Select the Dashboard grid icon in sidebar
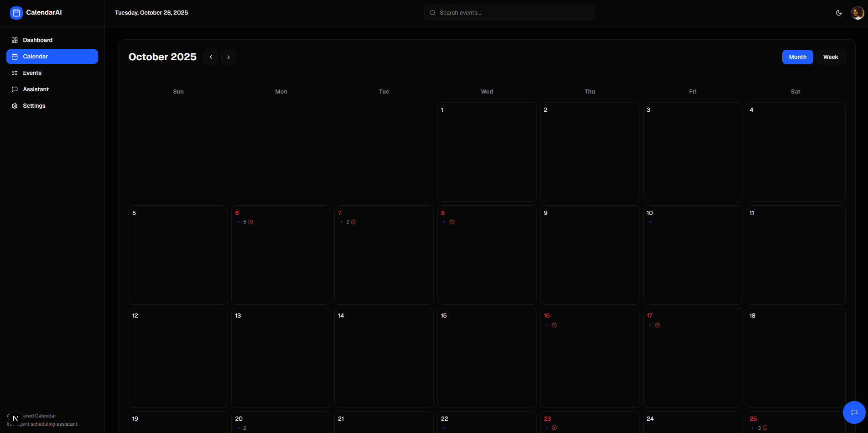 [14, 40]
